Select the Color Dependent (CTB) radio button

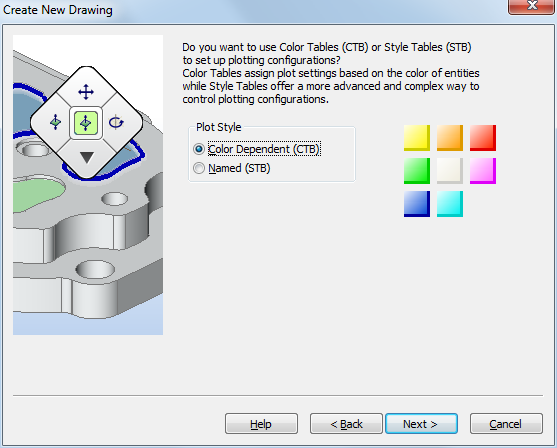point(199,149)
